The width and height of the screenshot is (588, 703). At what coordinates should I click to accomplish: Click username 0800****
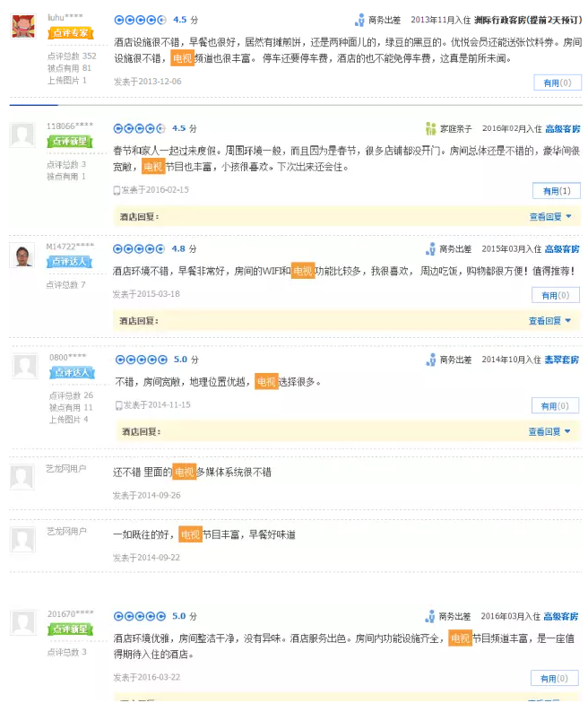68,357
